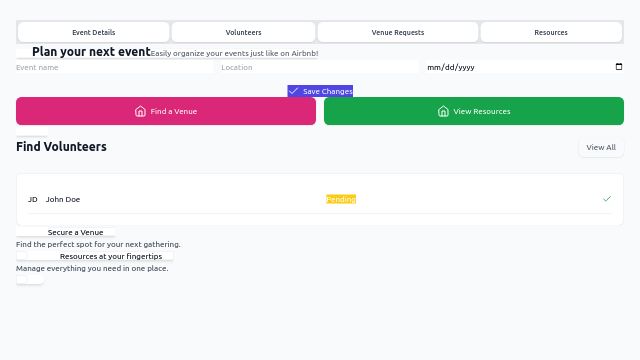Open the Volunteers tab

tap(243, 32)
